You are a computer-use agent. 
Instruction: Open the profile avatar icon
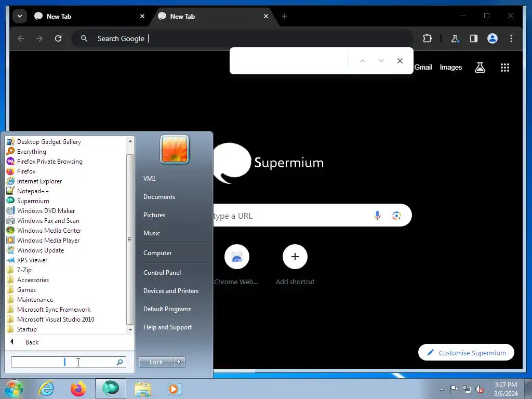493,38
